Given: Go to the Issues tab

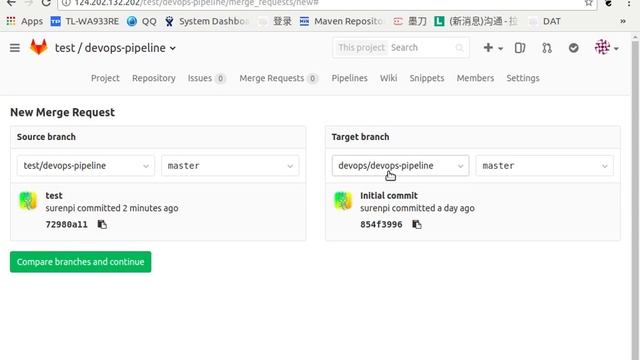Looking at the screenshot, I should tap(207, 78).
